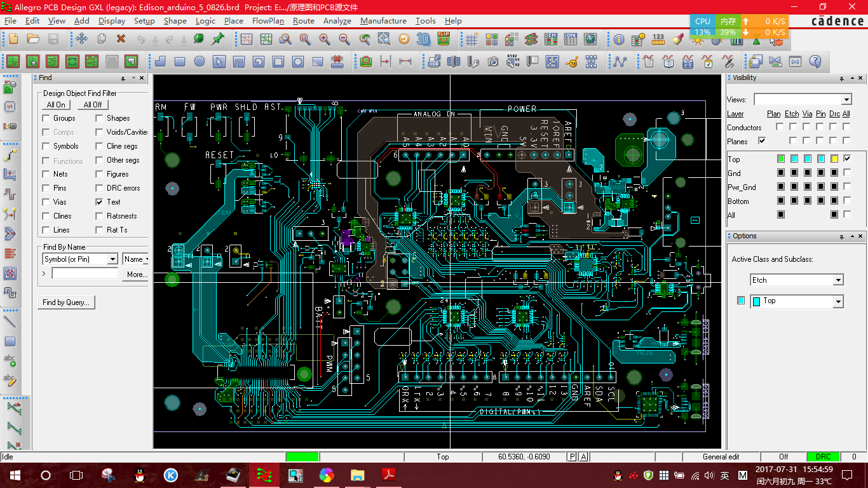Click the camera snapshot icon

pyautogui.click(x=493, y=62)
